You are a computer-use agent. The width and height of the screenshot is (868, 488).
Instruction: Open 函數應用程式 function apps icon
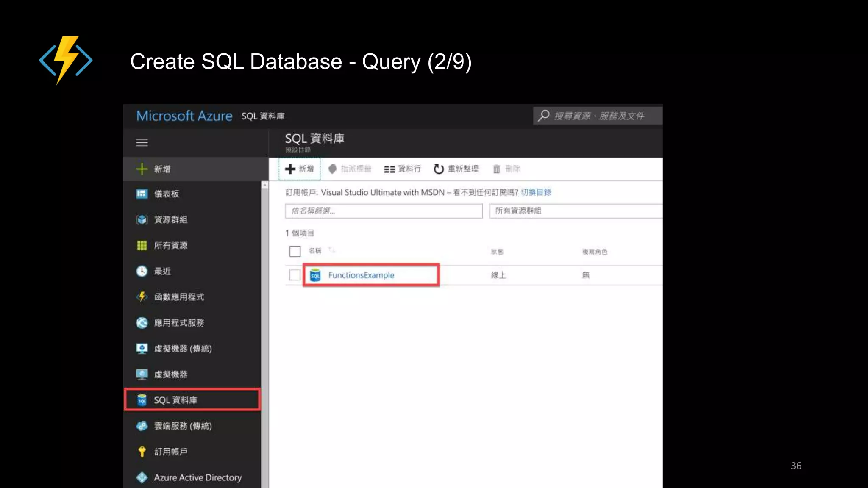click(x=142, y=297)
